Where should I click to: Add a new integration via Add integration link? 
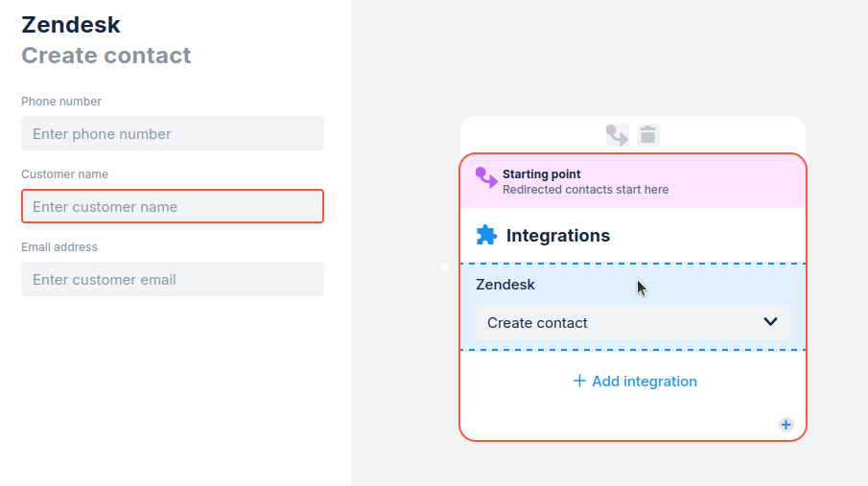644,382
